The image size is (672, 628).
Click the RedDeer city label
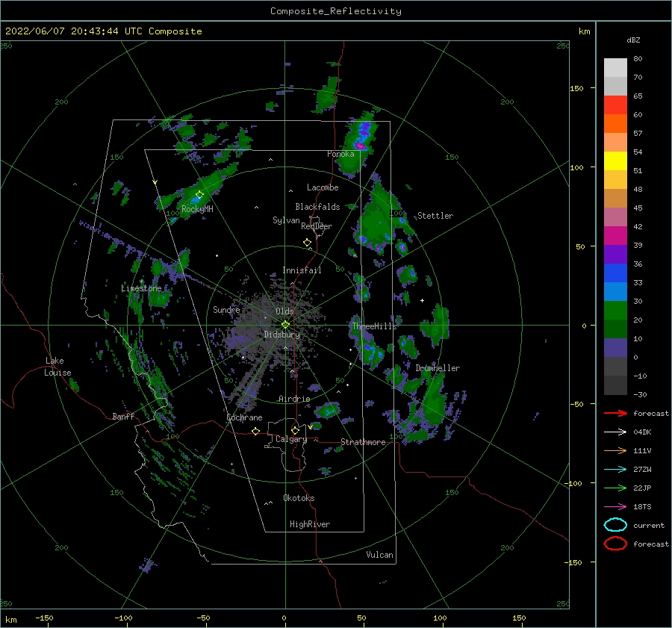317,226
